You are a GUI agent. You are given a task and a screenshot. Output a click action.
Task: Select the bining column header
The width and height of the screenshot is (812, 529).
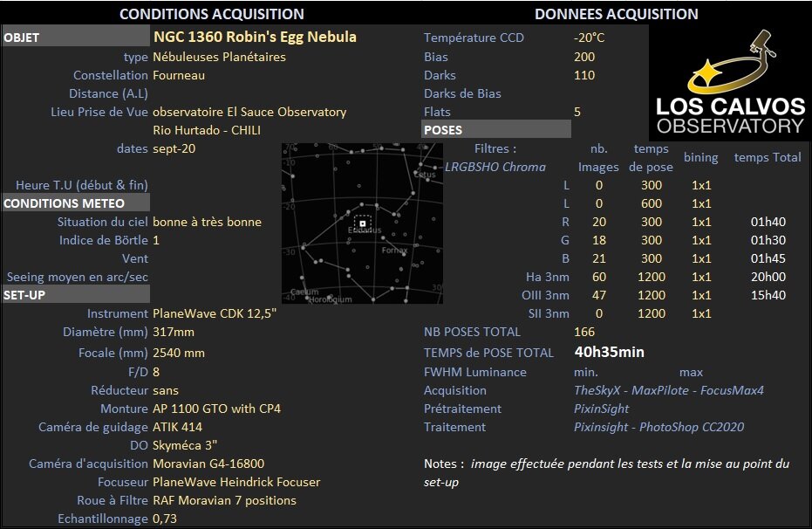pos(700,157)
